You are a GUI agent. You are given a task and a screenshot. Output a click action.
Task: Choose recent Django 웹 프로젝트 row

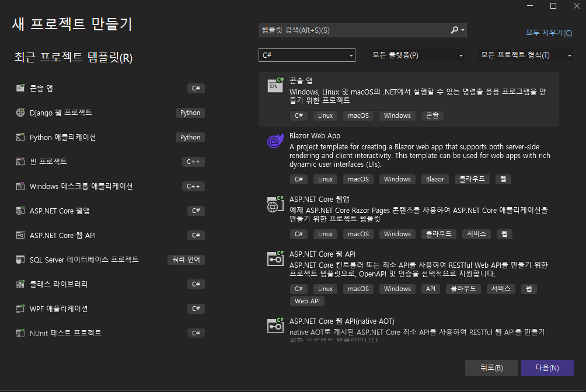pos(110,113)
